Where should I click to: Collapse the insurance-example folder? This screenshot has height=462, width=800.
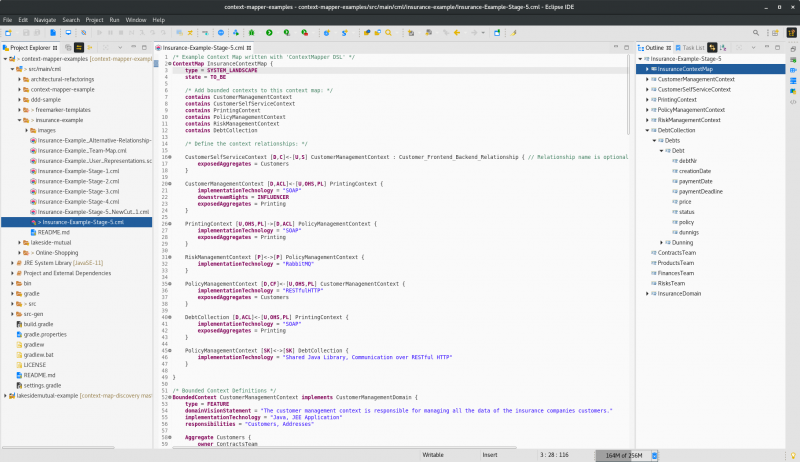click(x=19, y=120)
